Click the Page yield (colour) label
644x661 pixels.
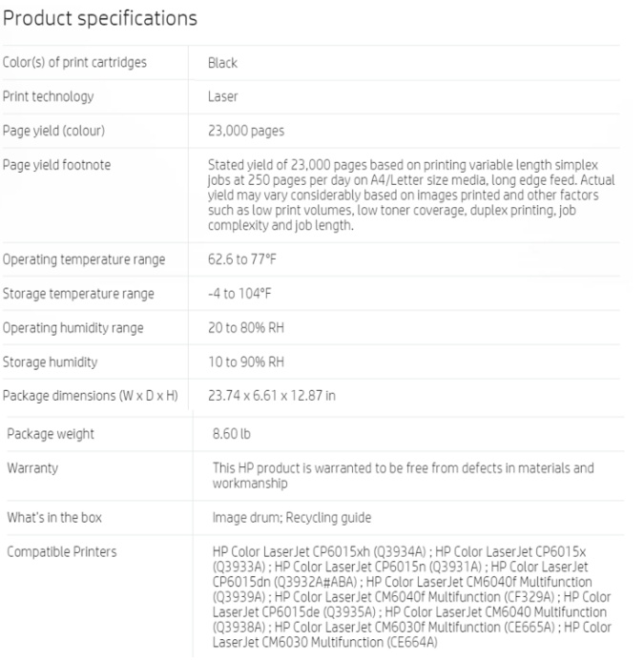click(53, 131)
